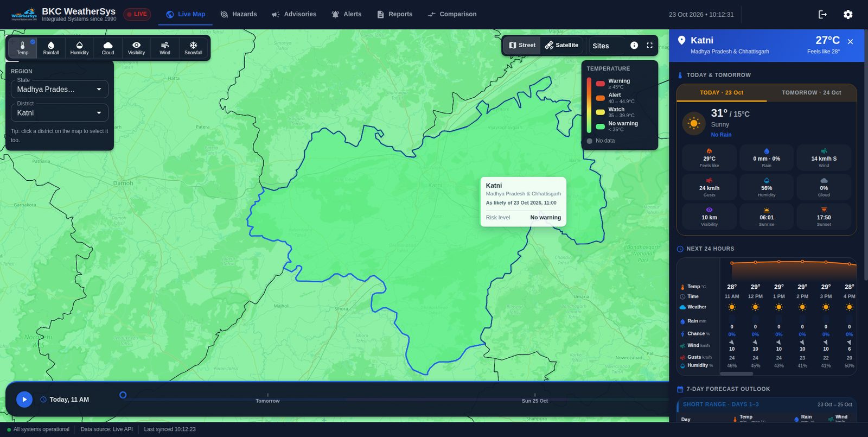This screenshot has width=868, height=437.
Task: Close the Katni details panel
Action: coord(850,42)
